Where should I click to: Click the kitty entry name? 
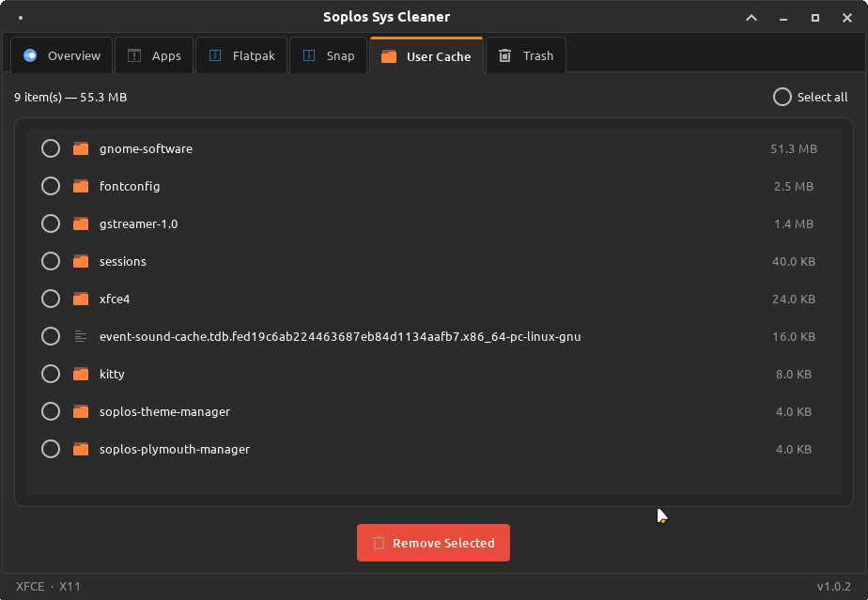112,375
